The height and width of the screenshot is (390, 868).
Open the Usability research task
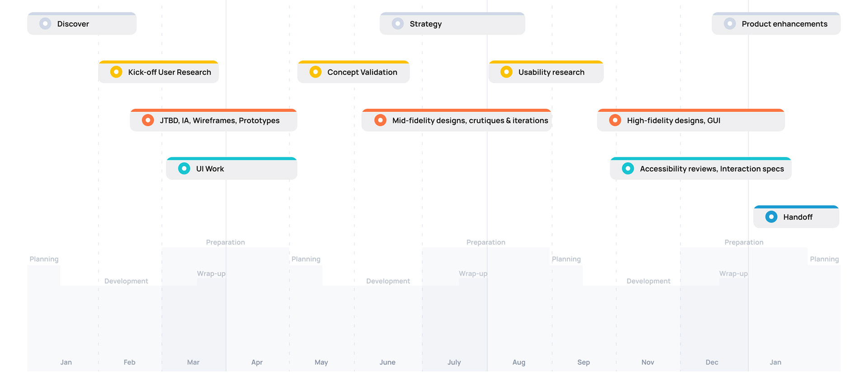click(546, 72)
